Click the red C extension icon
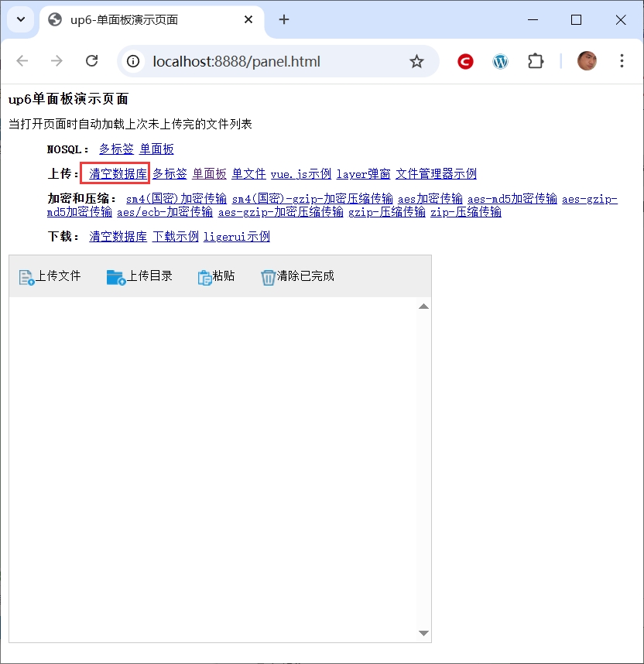 pyautogui.click(x=465, y=61)
